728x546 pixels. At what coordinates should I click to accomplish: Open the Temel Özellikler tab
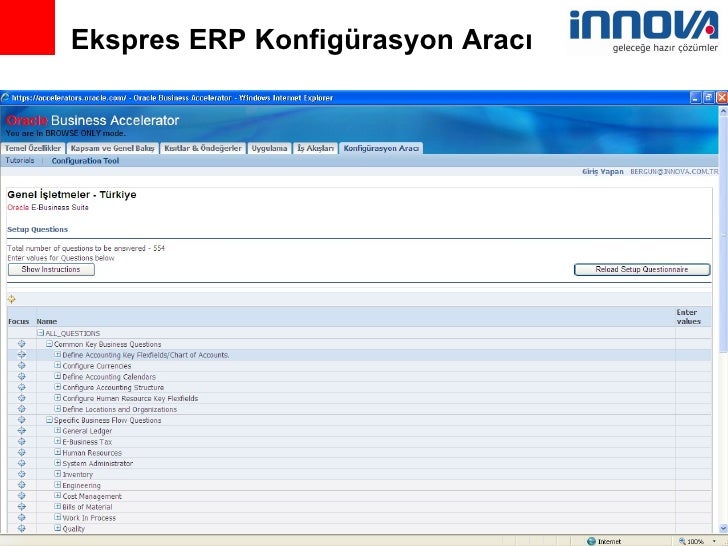(x=33, y=148)
